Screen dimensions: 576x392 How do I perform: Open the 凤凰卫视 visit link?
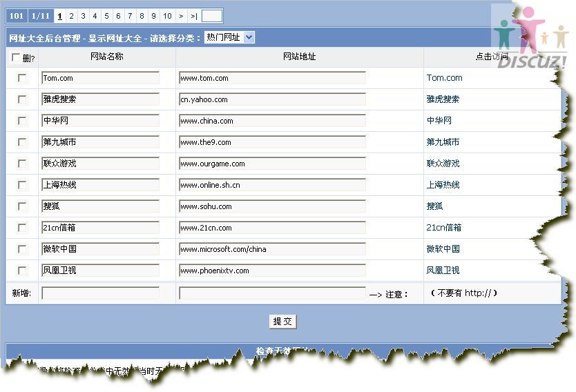click(x=443, y=270)
